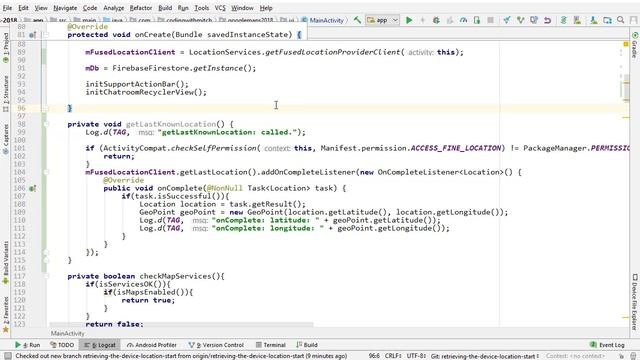The width and height of the screenshot is (640, 360).
Task: Open the Version Control tool window tab
Action: coord(216,345)
